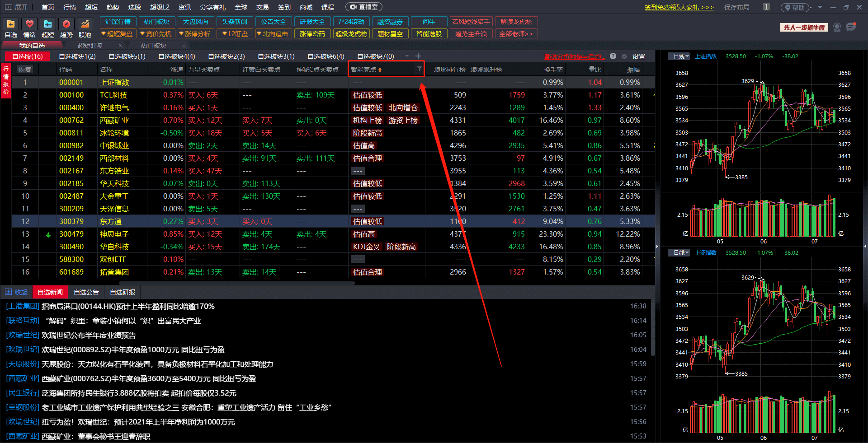
Task: Expand the 北向追击 dropdown button
Action: [x=273, y=34]
